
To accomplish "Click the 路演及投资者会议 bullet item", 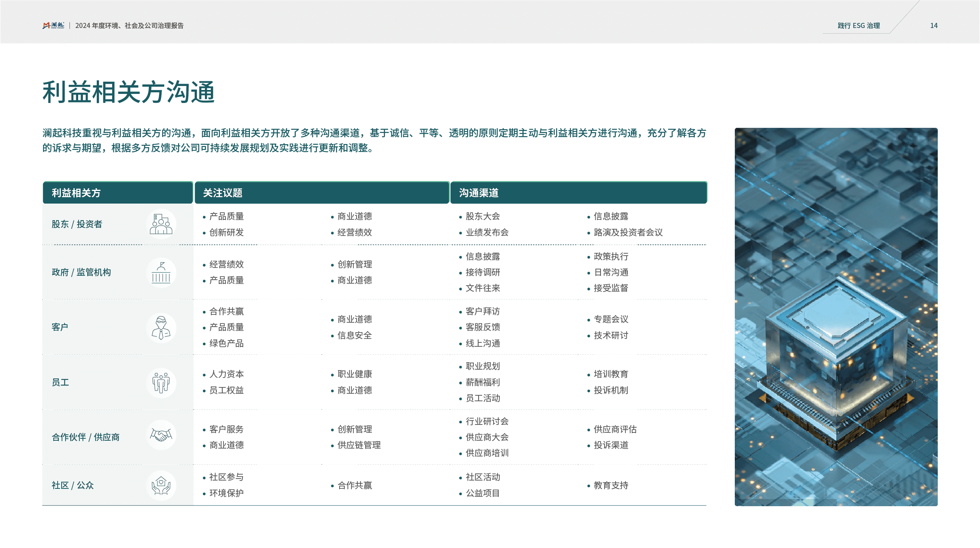I will (x=628, y=233).
